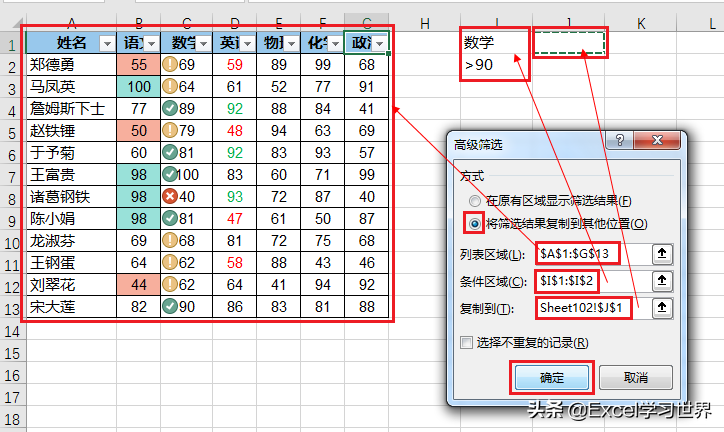Select 王富贵's 政治 score 99
The width and height of the screenshot is (724, 432).
(x=367, y=175)
